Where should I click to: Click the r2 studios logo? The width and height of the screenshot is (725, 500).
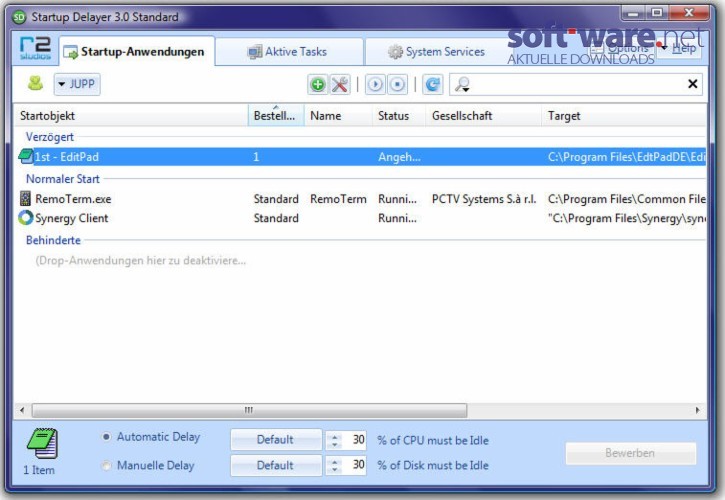pyautogui.click(x=35, y=48)
